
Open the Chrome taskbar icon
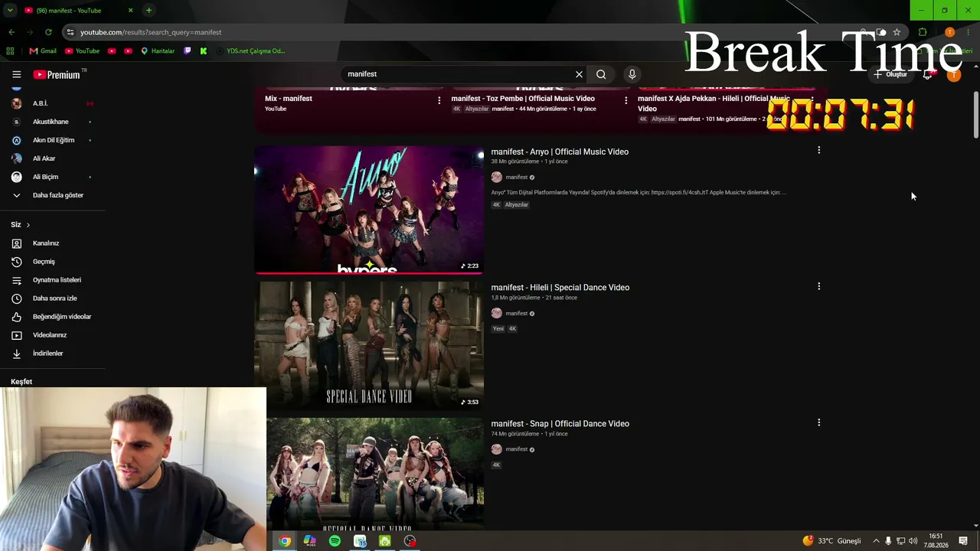tap(285, 541)
